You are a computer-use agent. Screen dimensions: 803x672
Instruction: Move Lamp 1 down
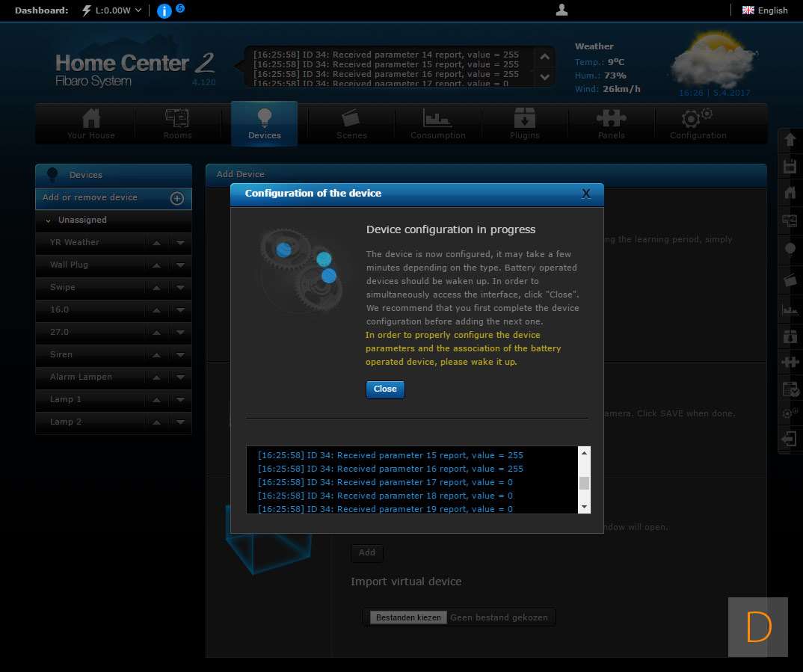[x=180, y=400]
